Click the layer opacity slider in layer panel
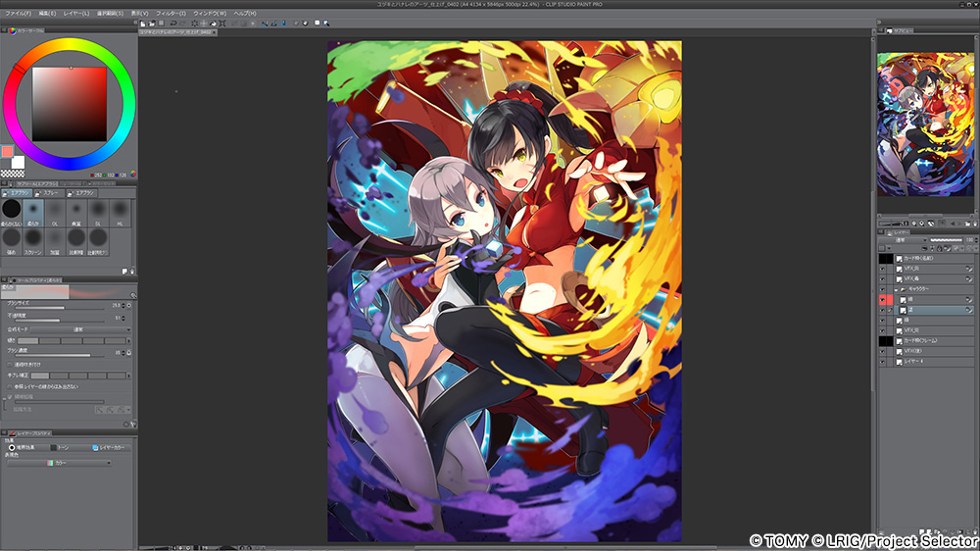The image size is (980, 551). click(947, 240)
